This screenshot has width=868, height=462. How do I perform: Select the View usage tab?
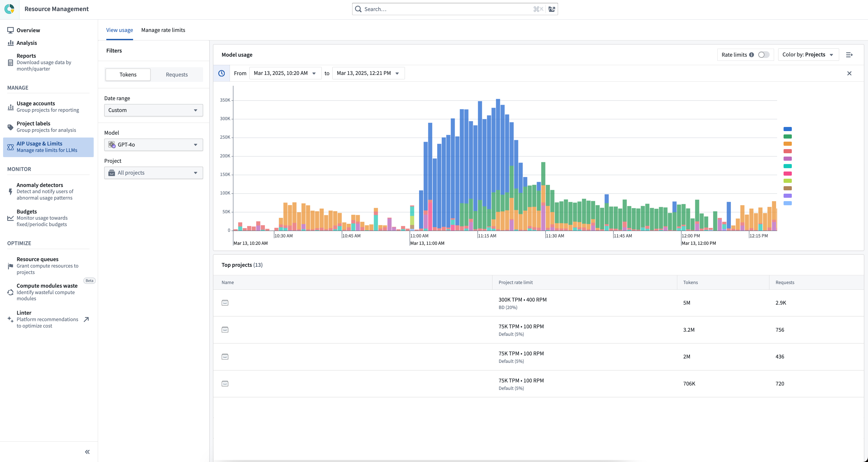point(119,30)
